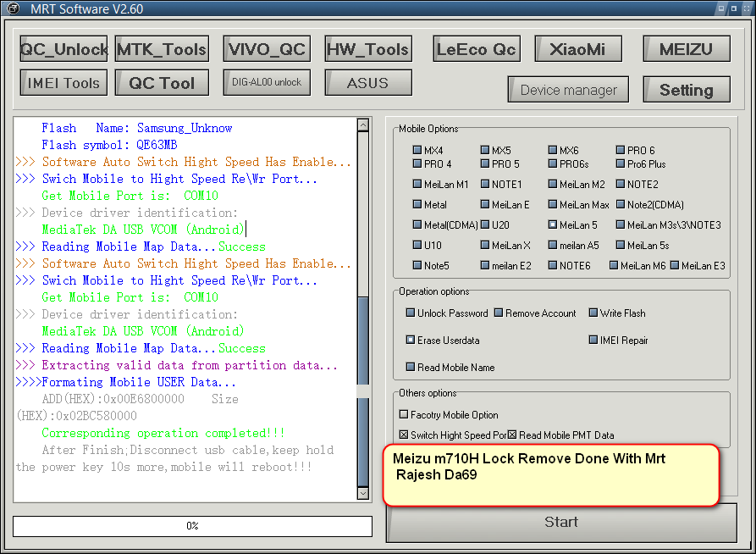This screenshot has width=756, height=554.
Task: Toggle the Erase Userdata option
Action: click(411, 340)
